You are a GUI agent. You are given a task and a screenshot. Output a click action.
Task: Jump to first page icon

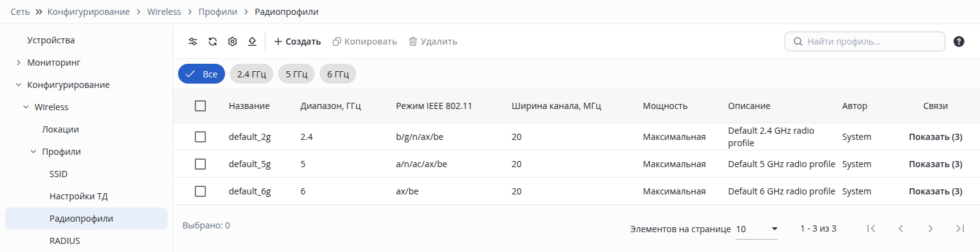pos(871,228)
